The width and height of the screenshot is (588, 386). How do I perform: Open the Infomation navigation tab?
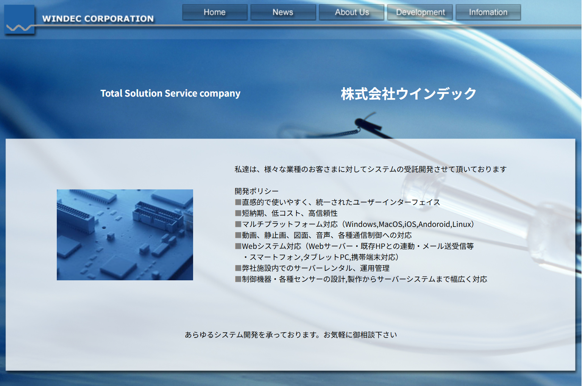488,12
